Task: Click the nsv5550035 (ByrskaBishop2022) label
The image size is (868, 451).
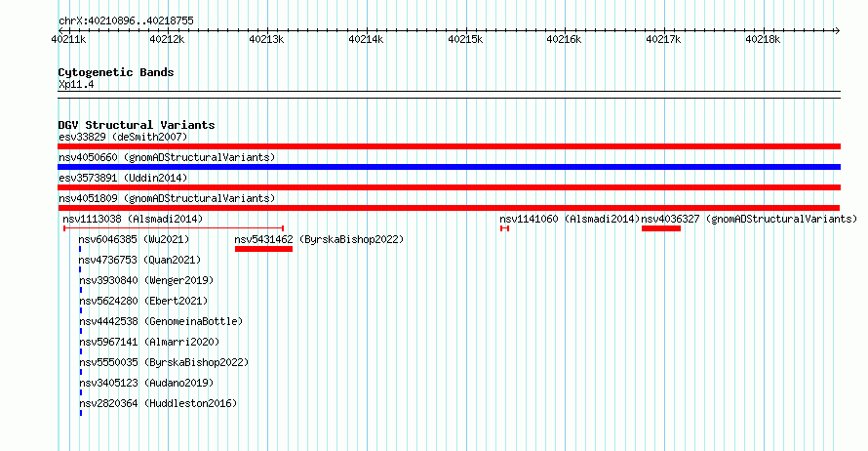Action: [x=164, y=362]
